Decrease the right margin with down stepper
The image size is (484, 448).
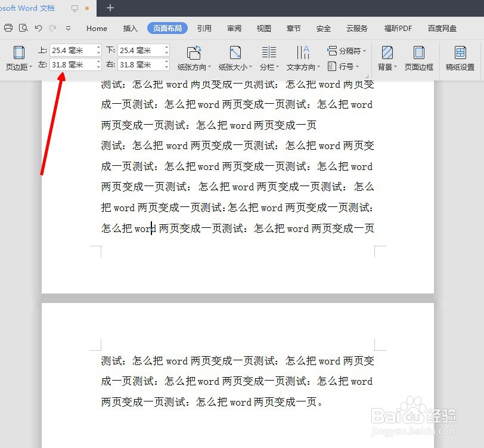pyautogui.click(x=167, y=67)
